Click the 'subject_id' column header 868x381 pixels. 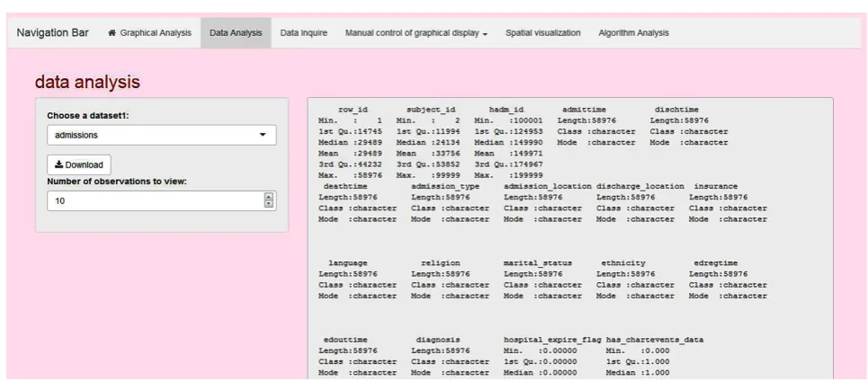[x=431, y=110]
